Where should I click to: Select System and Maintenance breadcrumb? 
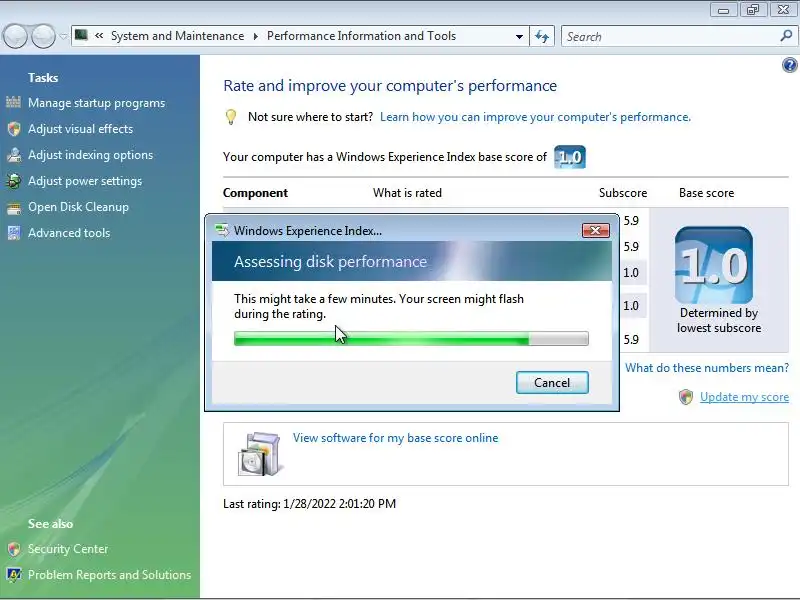click(x=178, y=36)
